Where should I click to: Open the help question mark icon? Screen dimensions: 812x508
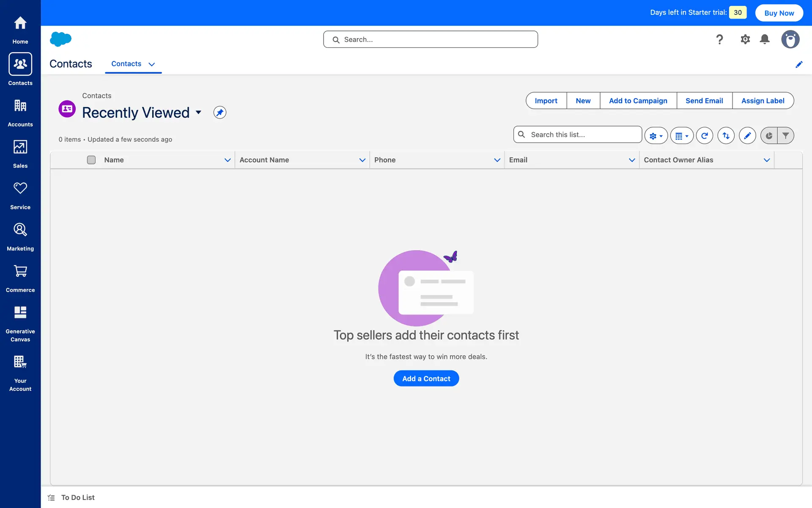click(x=719, y=39)
